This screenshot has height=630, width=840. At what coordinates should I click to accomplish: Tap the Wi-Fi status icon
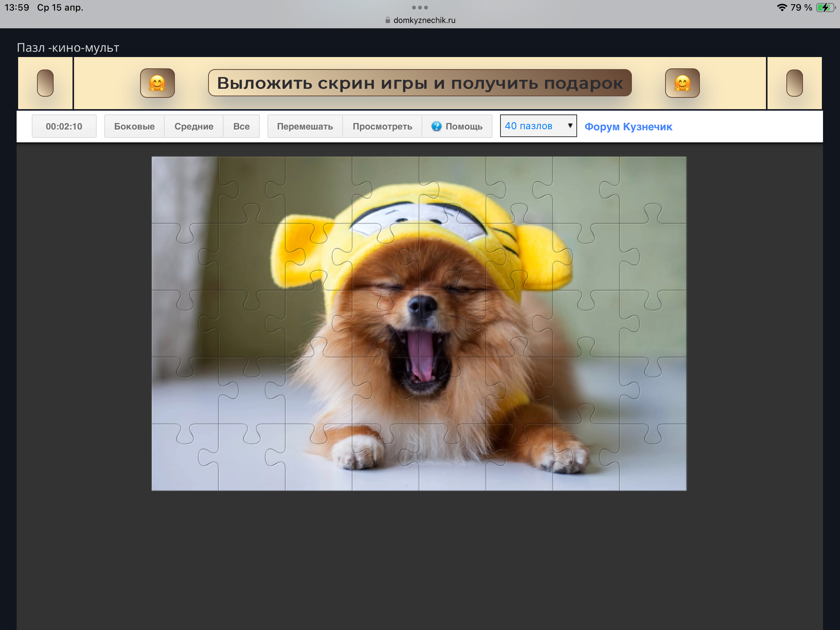point(781,8)
